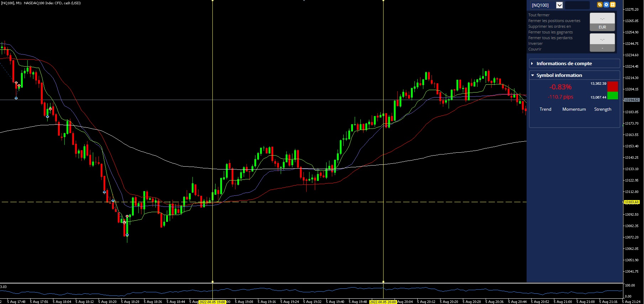The width and height of the screenshot is (644, 304).
Task: Click the red high-price color block
Action: [613, 87]
